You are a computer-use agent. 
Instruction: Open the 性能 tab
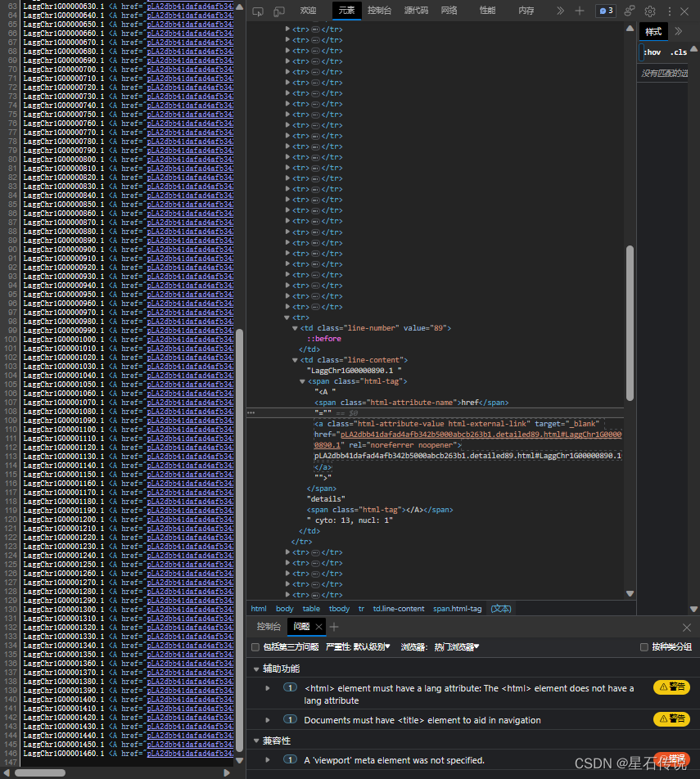click(487, 11)
